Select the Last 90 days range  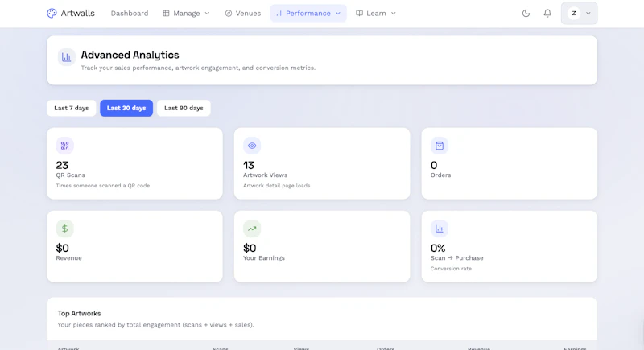coord(184,108)
